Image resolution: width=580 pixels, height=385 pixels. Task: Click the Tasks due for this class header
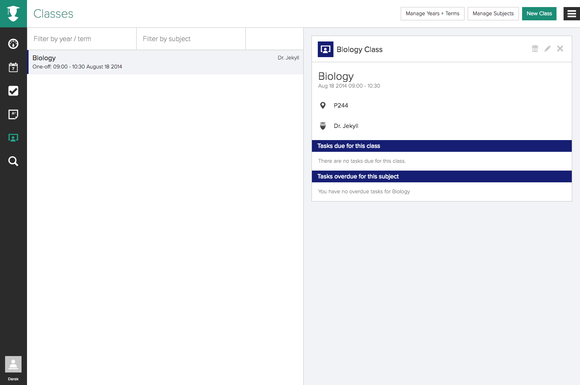(442, 146)
